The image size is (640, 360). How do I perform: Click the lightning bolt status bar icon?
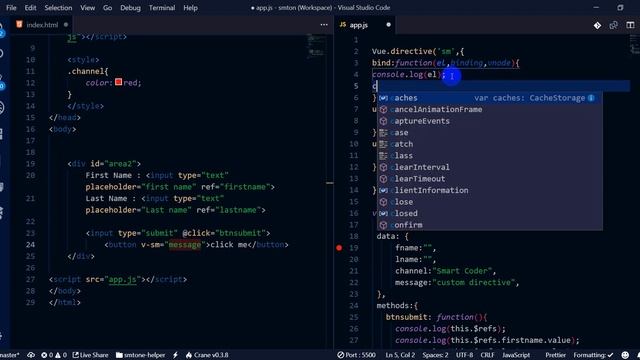click(x=175, y=355)
